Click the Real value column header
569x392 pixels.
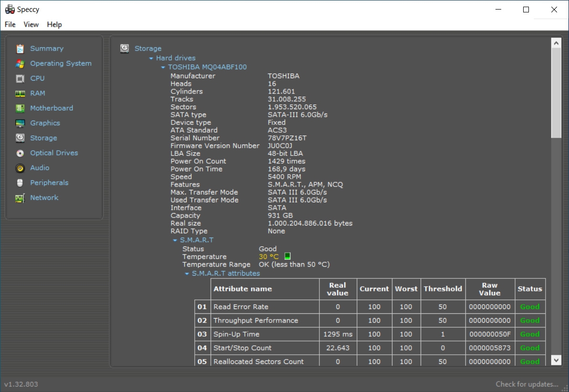click(338, 289)
